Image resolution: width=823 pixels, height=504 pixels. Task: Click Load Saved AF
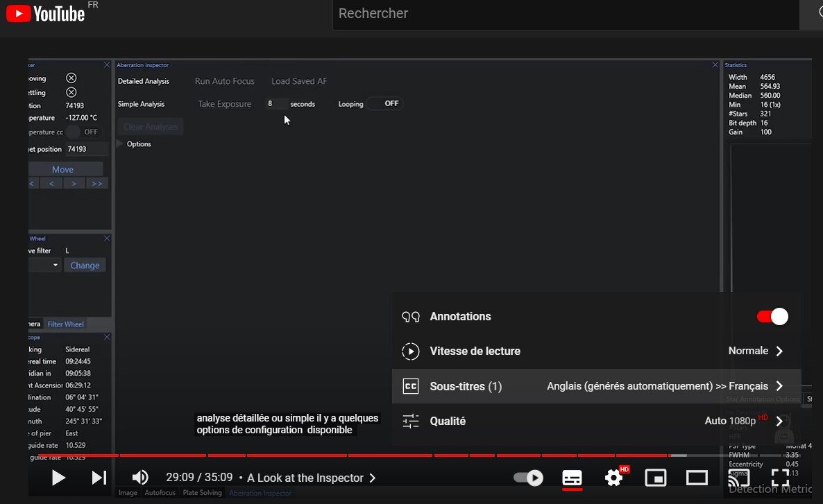pos(298,81)
